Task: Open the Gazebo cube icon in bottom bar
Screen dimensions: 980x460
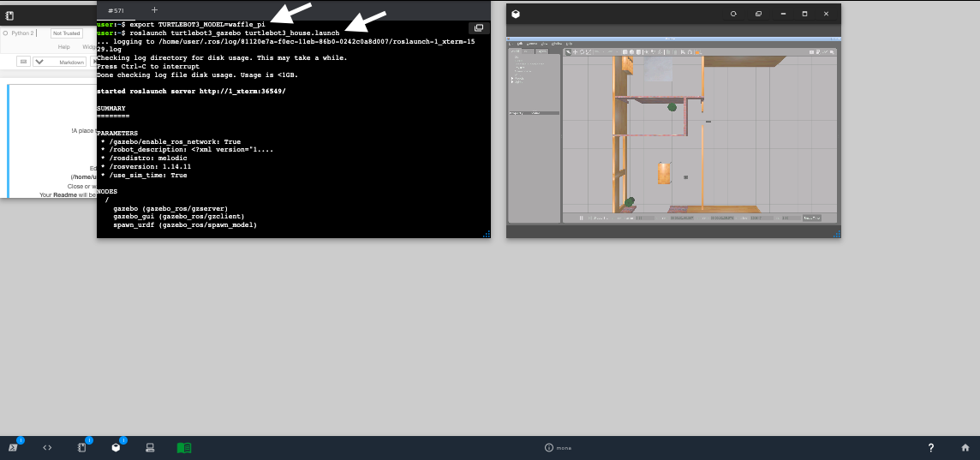Action: 116,447
